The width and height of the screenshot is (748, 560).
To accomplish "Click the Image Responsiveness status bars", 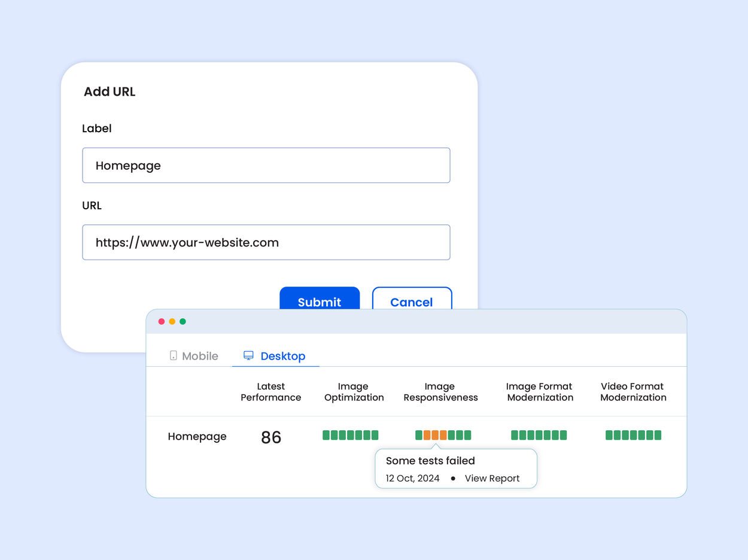I will [443, 435].
